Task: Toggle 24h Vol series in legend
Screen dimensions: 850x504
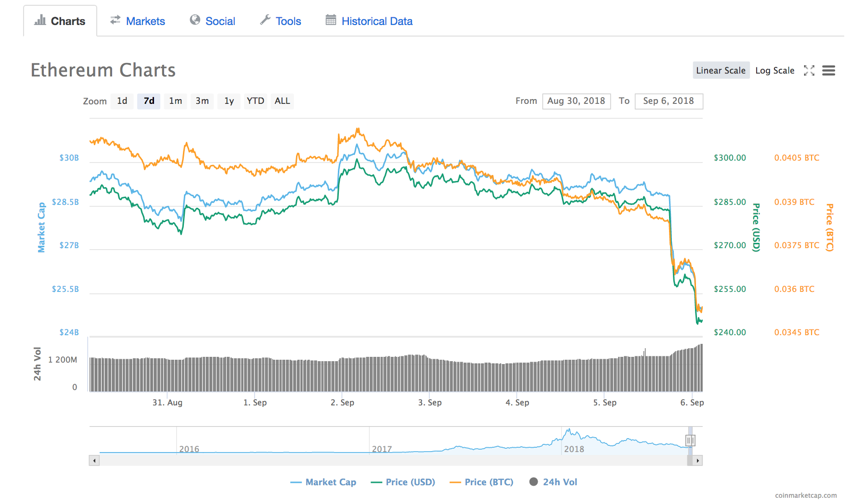Action: 553,482
